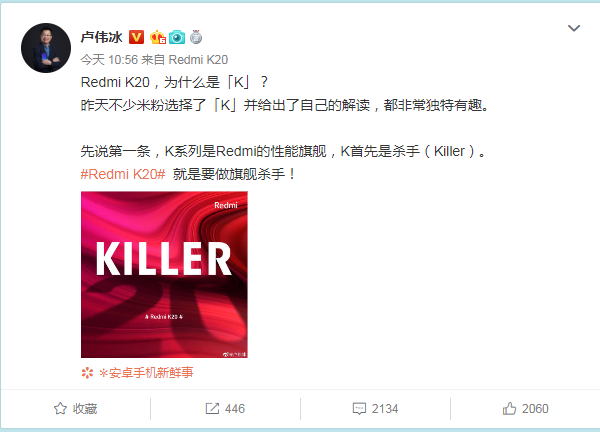Click the comment bubble icon
The height and width of the screenshot is (432, 600).
(x=359, y=409)
